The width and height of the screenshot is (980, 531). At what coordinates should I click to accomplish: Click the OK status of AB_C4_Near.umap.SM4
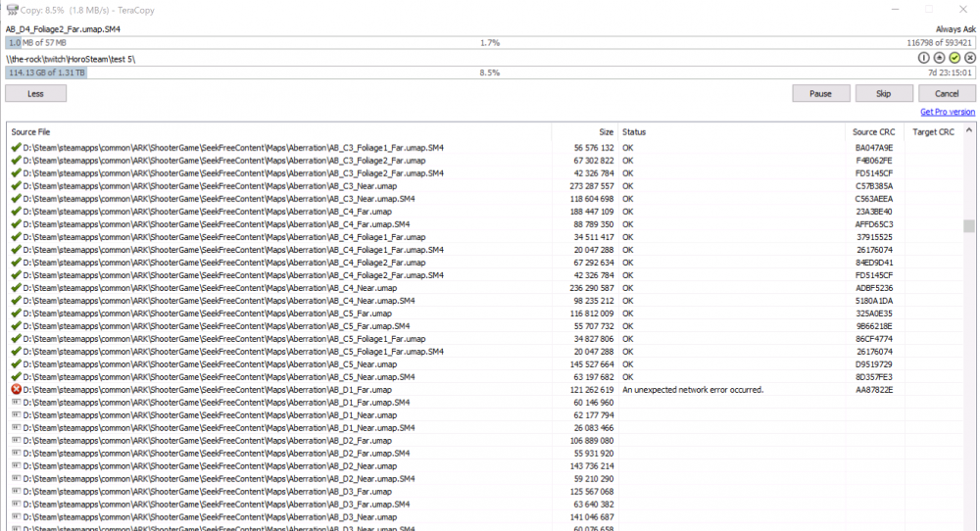pos(627,301)
